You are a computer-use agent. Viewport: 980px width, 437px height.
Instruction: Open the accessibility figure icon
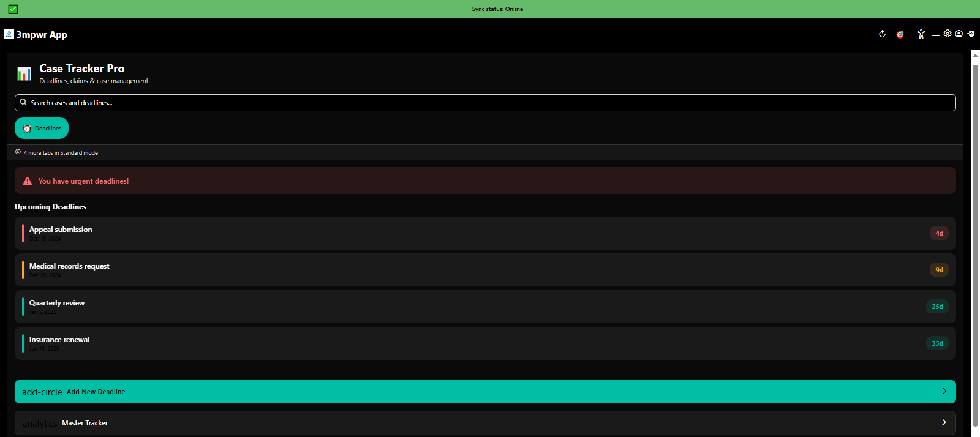click(x=921, y=34)
